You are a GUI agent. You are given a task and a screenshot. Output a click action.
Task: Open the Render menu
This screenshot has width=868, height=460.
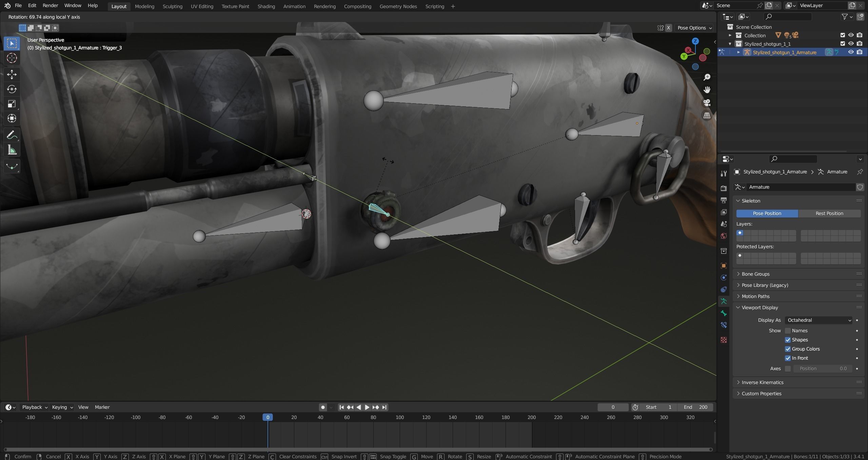pos(50,6)
